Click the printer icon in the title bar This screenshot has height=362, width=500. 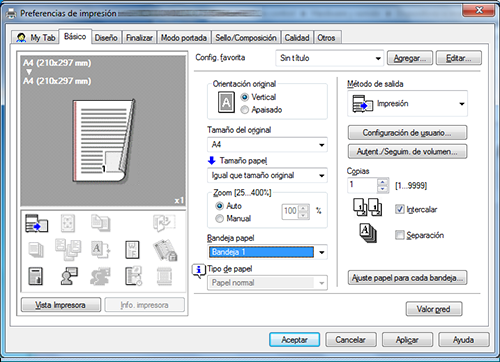11,14
